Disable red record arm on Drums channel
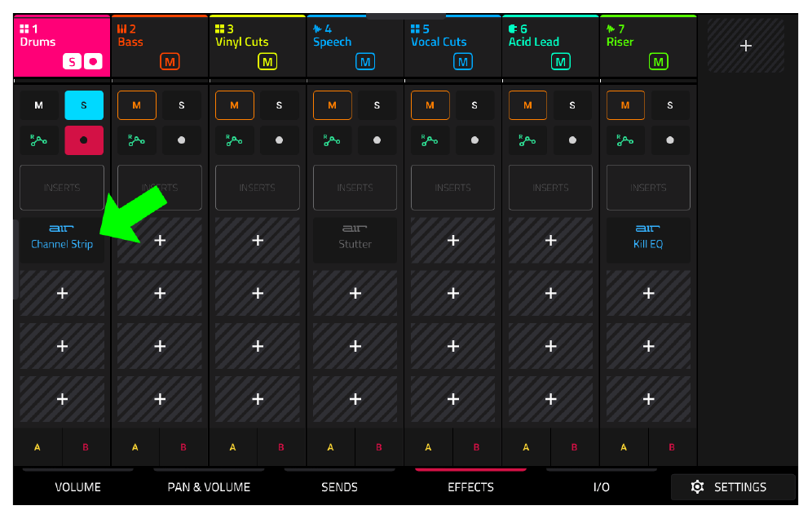The image size is (812, 519). pos(84,140)
